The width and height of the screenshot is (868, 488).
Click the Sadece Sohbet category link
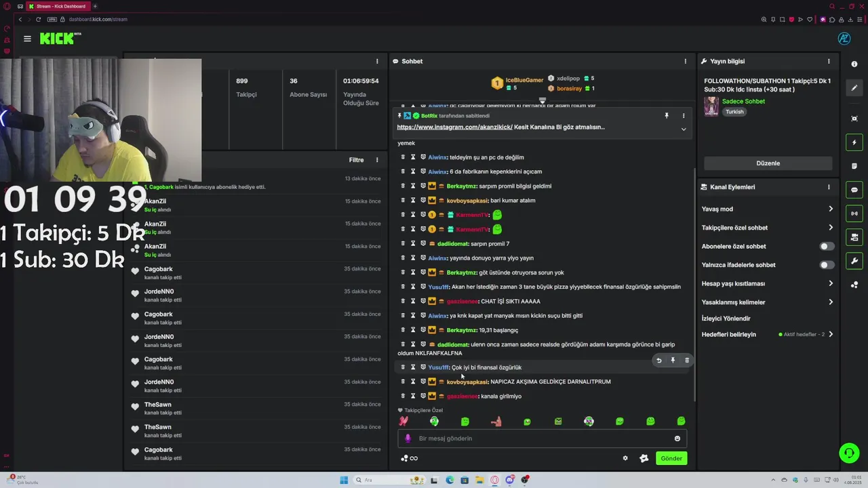[x=743, y=102]
